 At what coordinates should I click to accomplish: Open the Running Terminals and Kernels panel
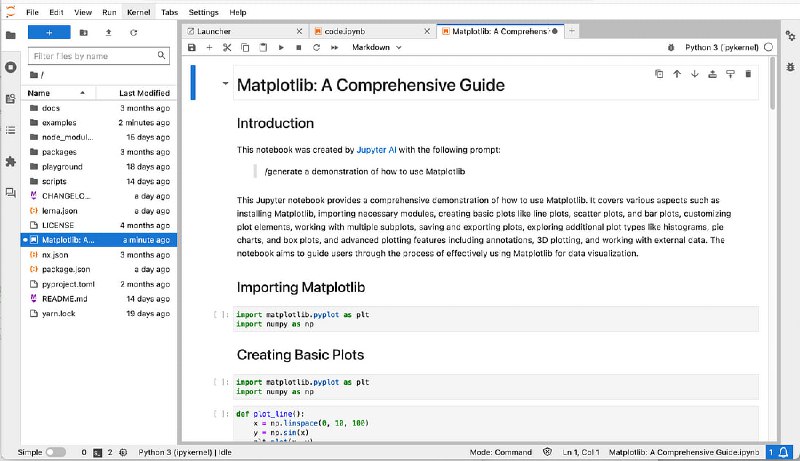(x=10, y=67)
